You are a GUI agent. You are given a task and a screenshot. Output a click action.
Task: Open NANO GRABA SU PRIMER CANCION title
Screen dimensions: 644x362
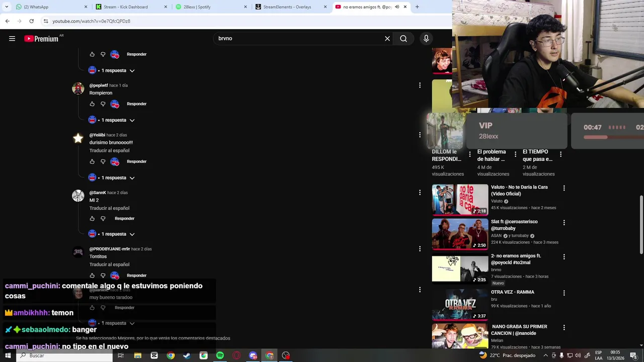[519, 330]
